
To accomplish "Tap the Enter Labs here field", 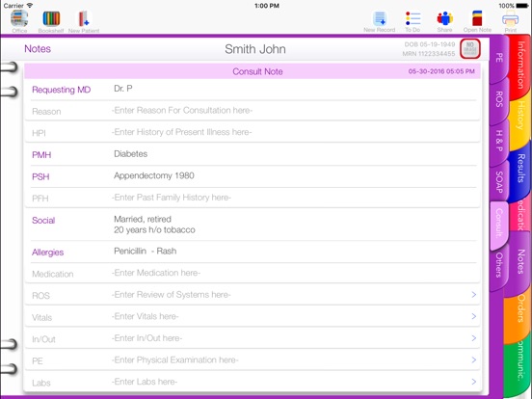I will point(145,382).
